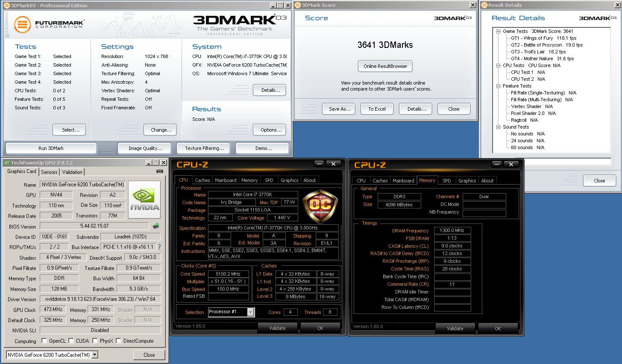622x364 pixels.
Task: Click the Gigabyte OC Motherboard badge in CPU-Z
Action: pos(320,207)
